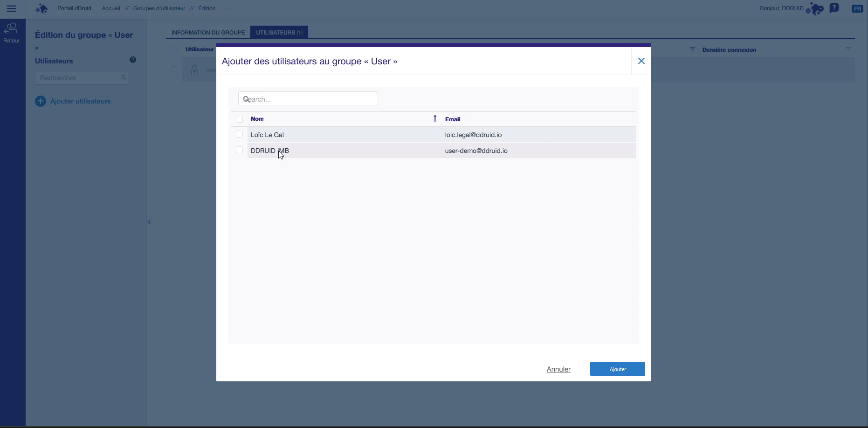
Task: Click email loic.legal@ddruid.io
Action: 473,135
